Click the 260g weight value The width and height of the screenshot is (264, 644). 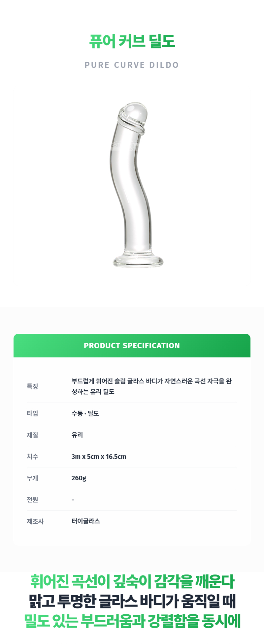(x=79, y=478)
